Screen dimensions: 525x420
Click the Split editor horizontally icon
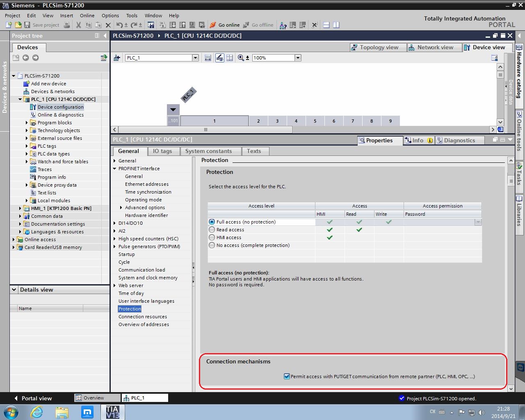click(x=326, y=25)
